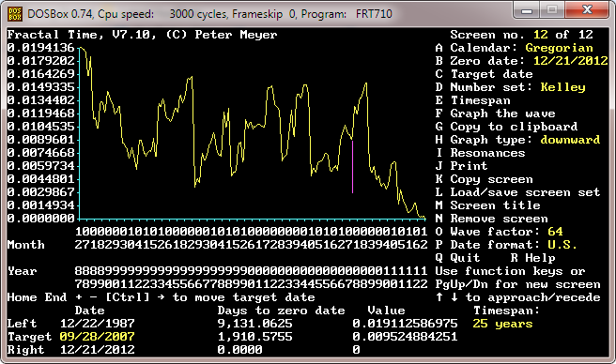Select the Screen title entry
The height and width of the screenshot is (364, 616).
pos(487,205)
